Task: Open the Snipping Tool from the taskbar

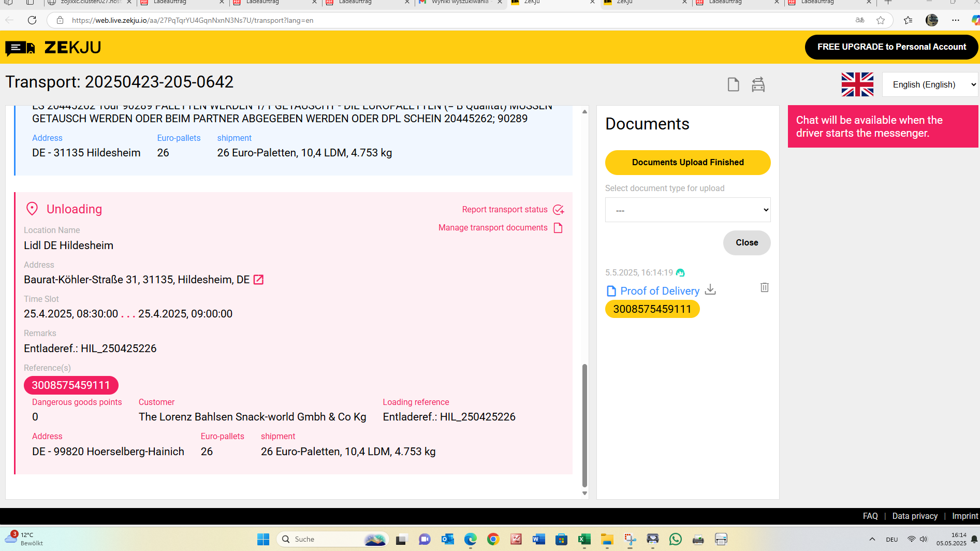Action: click(x=630, y=539)
